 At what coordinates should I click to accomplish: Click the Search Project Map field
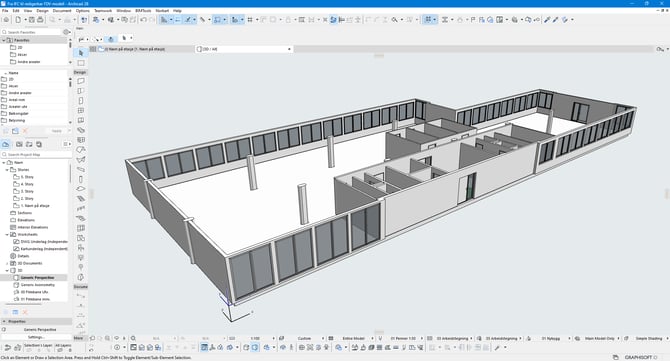pos(36,155)
